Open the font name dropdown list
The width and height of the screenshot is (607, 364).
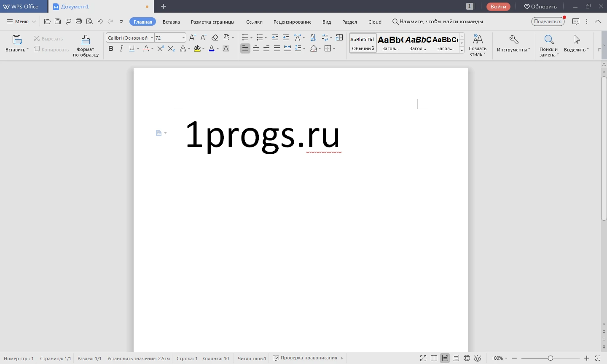click(x=152, y=38)
